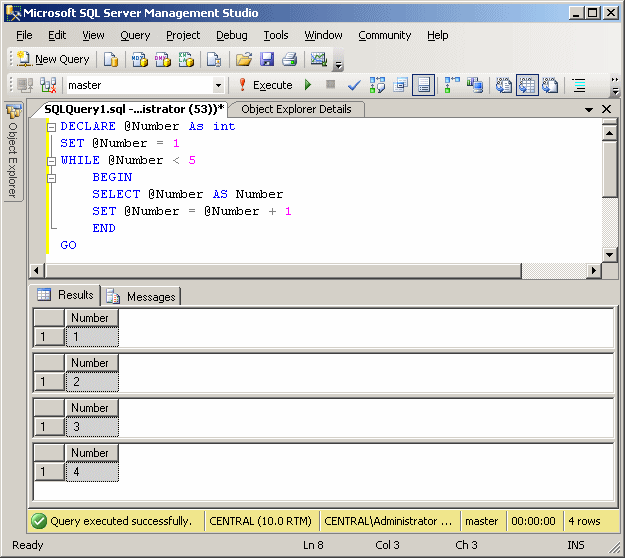Open the View menu
The image size is (625, 558).
pyautogui.click(x=93, y=35)
